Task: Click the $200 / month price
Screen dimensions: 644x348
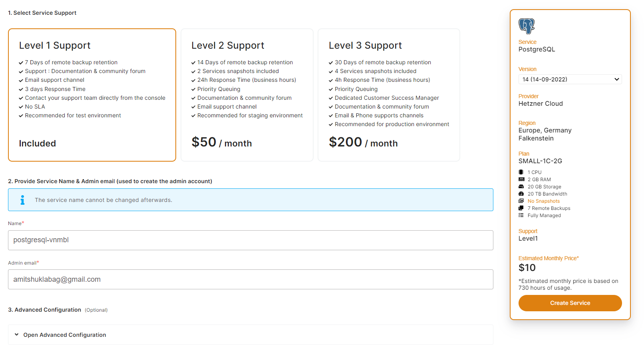Action: pyautogui.click(x=363, y=142)
